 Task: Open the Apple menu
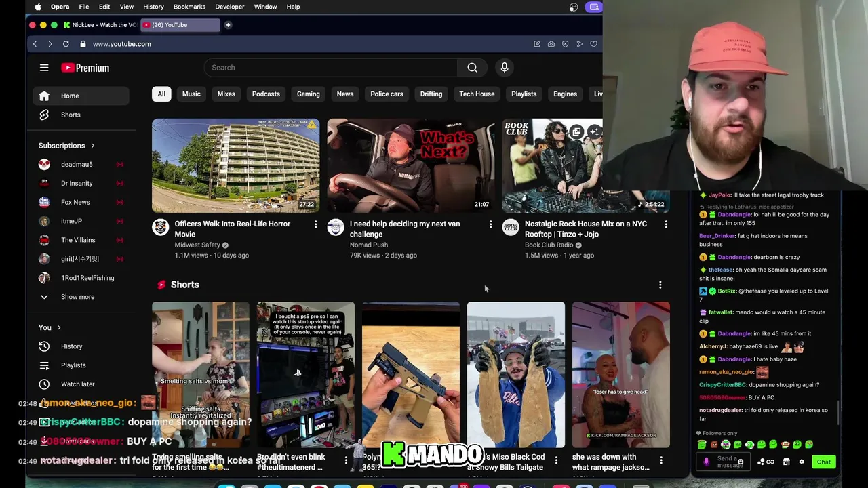(38, 7)
